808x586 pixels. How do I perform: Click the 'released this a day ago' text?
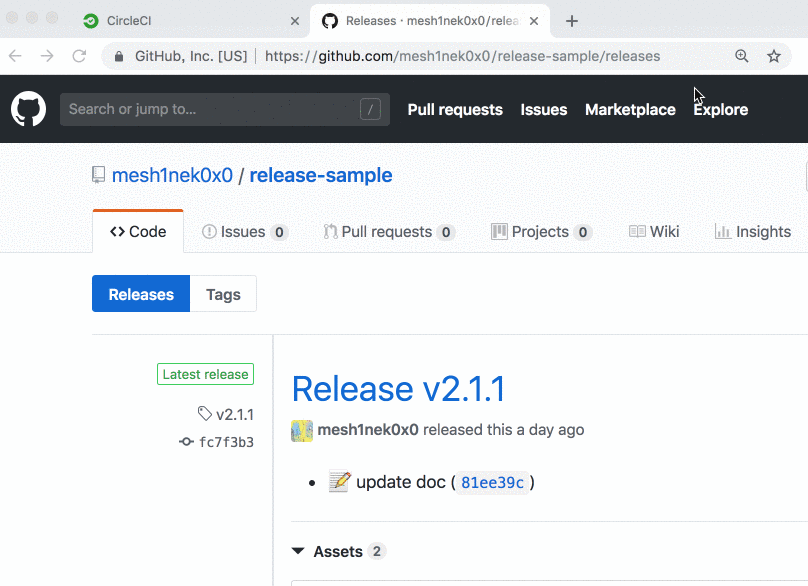tap(503, 430)
